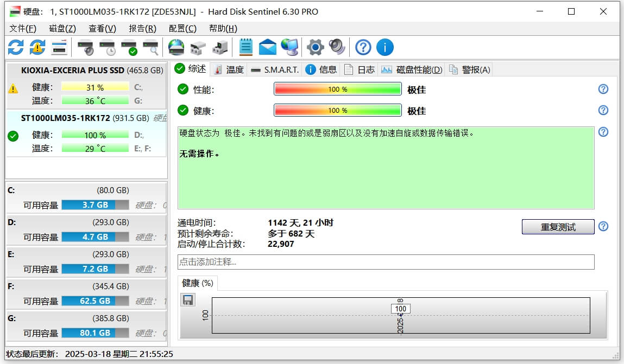Open the 磁盘(Z) menu

[62, 29]
